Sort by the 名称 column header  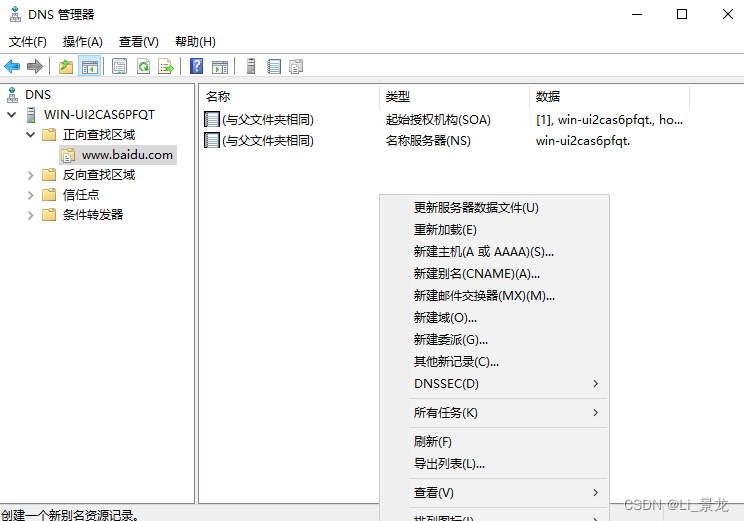tap(290, 97)
